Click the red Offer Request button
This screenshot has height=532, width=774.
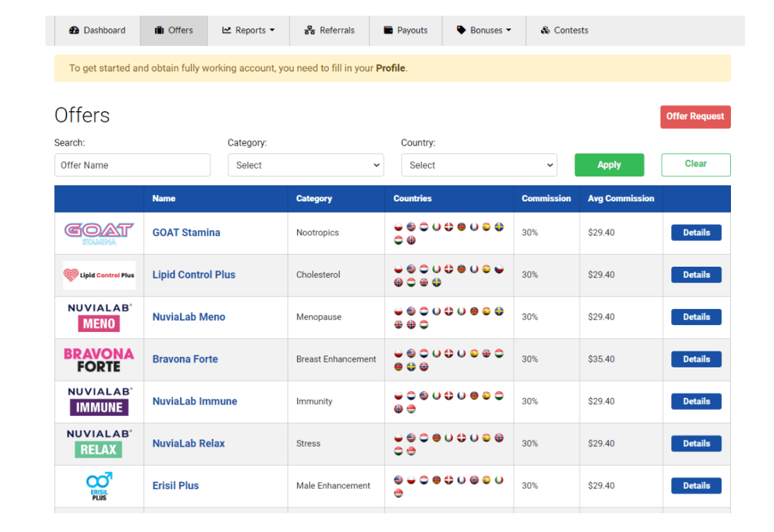pos(695,117)
